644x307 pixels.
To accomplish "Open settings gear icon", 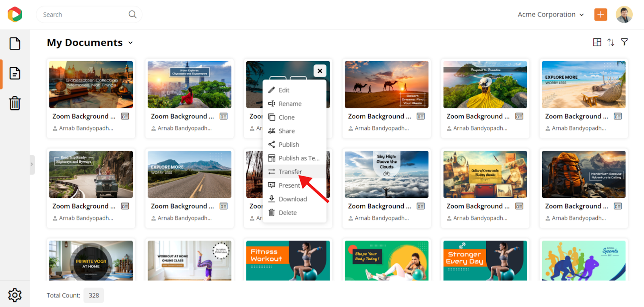I will (x=15, y=295).
